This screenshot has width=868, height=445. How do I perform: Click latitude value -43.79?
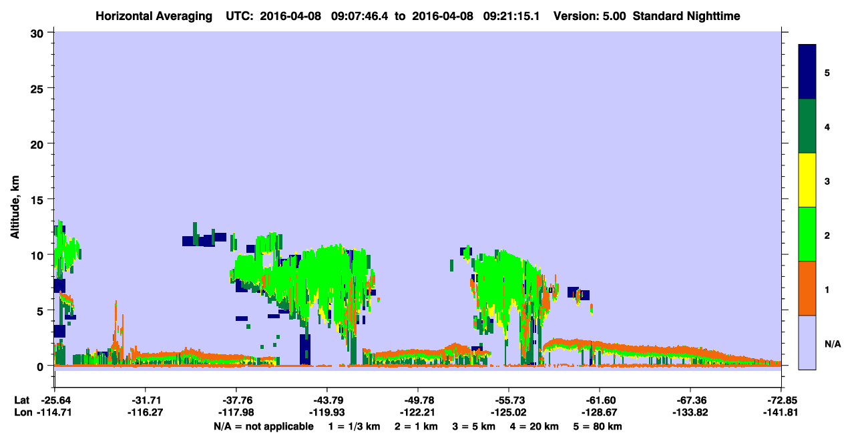tap(327, 400)
